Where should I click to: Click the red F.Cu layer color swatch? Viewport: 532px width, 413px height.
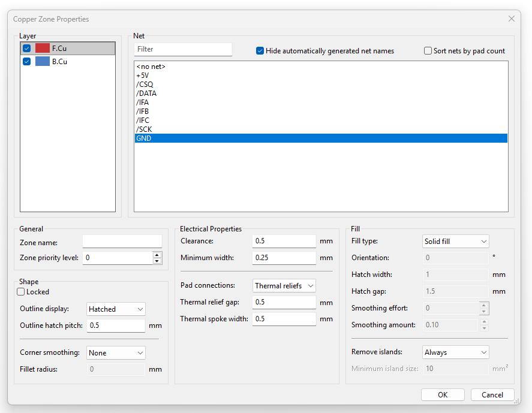pyautogui.click(x=42, y=49)
